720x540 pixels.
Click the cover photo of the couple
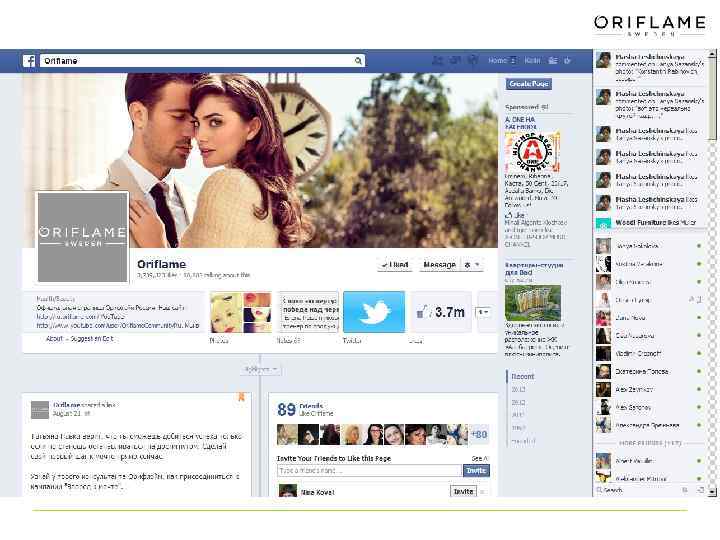click(x=260, y=160)
